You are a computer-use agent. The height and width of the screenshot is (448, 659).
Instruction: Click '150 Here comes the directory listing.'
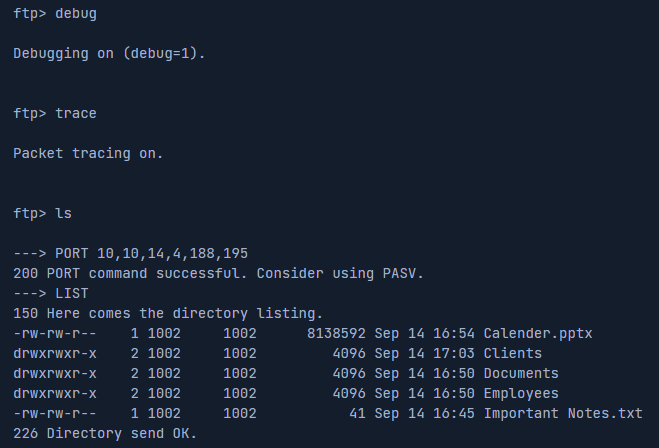click(168, 313)
